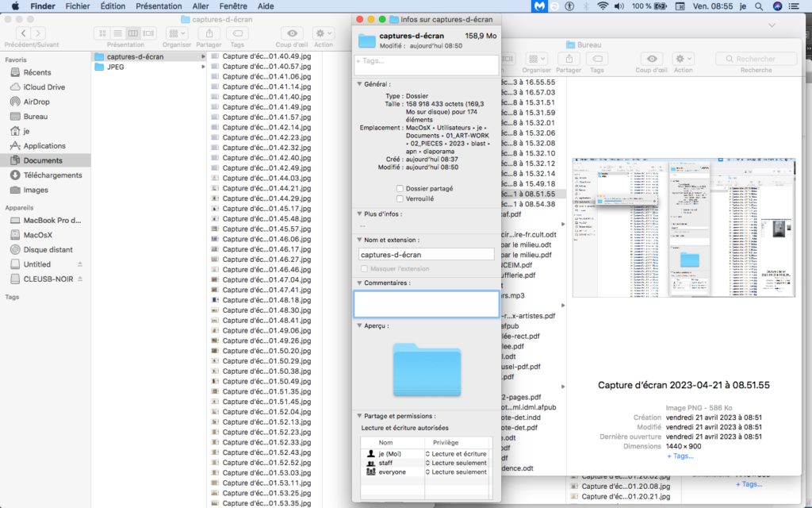Click the Partager share icon

tap(209, 33)
